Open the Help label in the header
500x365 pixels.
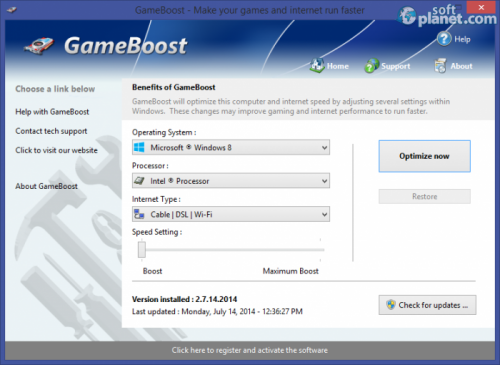[462, 39]
